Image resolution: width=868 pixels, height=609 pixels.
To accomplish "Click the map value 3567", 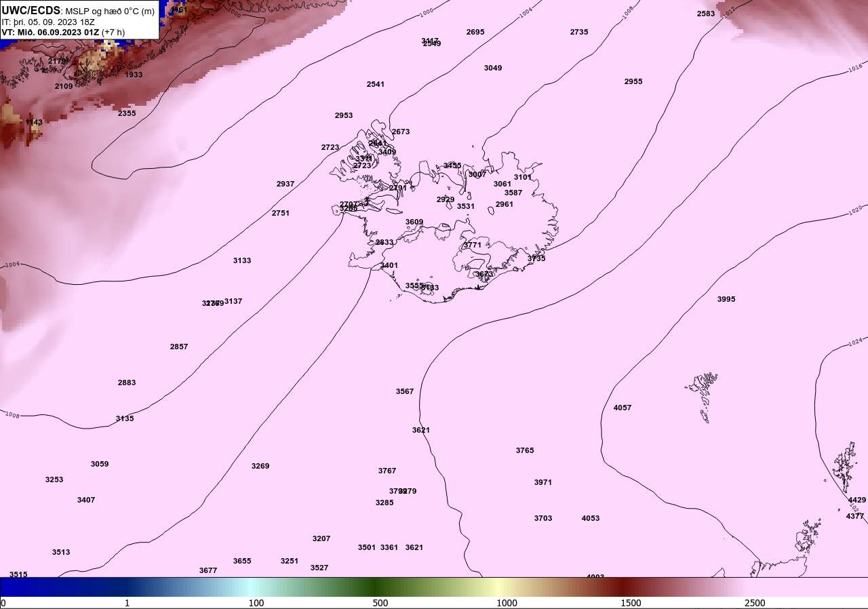I will [405, 391].
